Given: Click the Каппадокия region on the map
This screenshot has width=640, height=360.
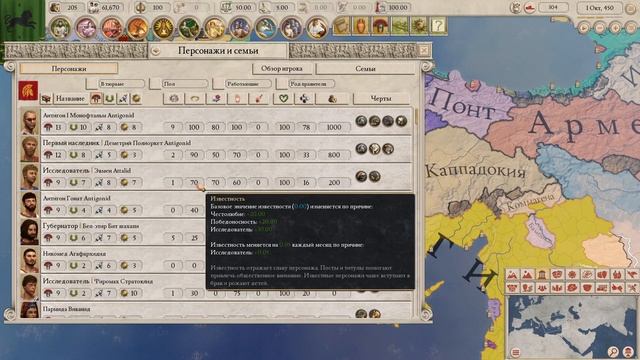Looking at the screenshot, I should click(476, 170).
